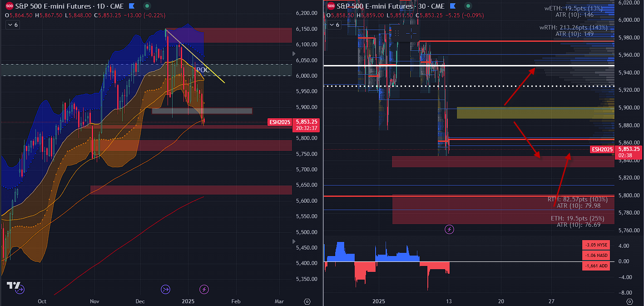The width and height of the screenshot is (644, 306).
Task: Expand the 6 indicators legend on daily chart
Action: click(x=12, y=25)
